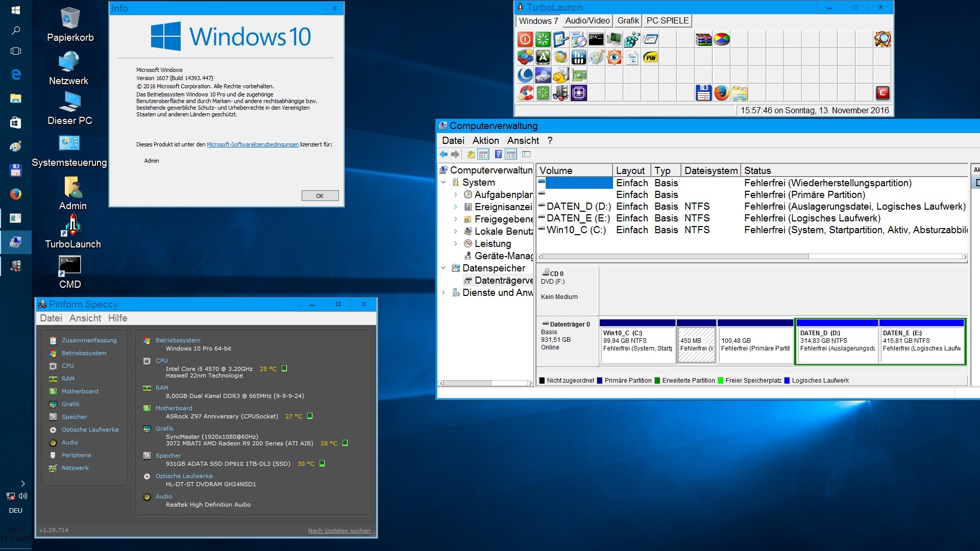The image size is (980, 551).
Task: Launch CCleaner icon in TurboLaunch
Action: (525, 93)
